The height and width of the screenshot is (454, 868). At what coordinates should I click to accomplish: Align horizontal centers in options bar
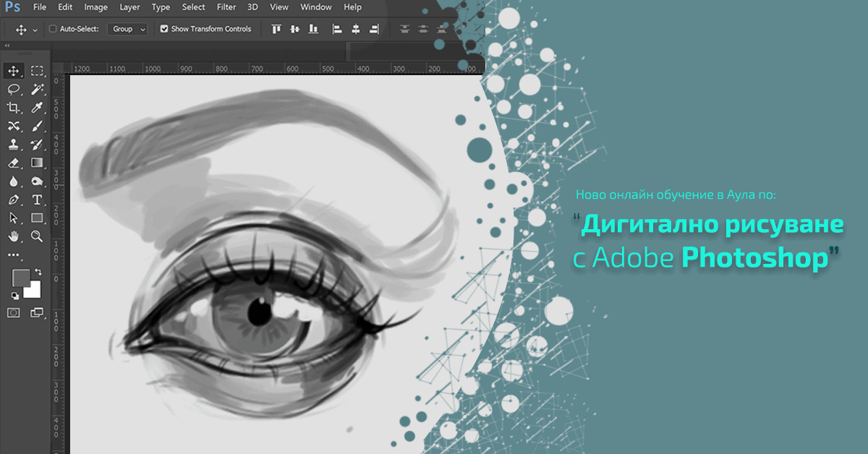[x=356, y=30]
